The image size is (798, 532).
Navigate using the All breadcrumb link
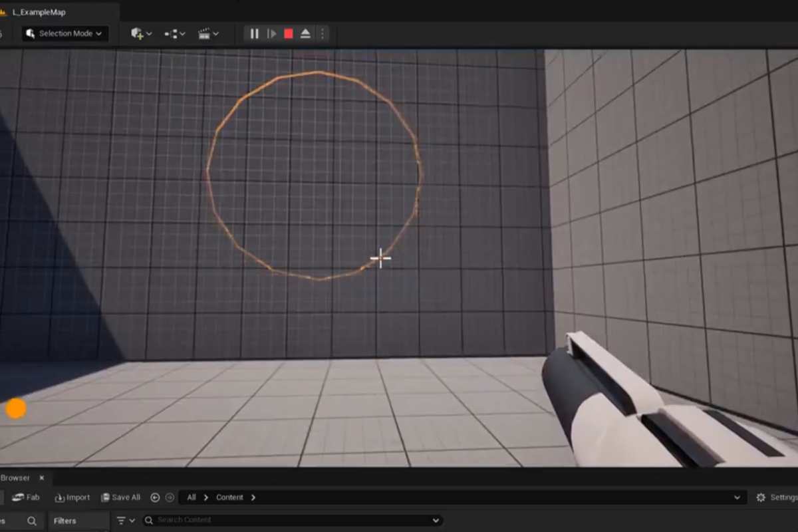click(x=192, y=497)
